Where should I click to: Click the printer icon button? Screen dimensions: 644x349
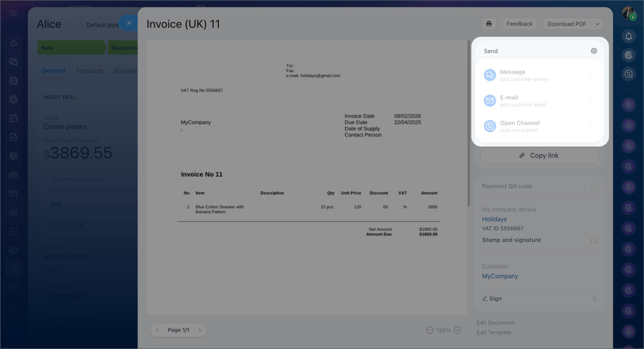click(x=488, y=24)
